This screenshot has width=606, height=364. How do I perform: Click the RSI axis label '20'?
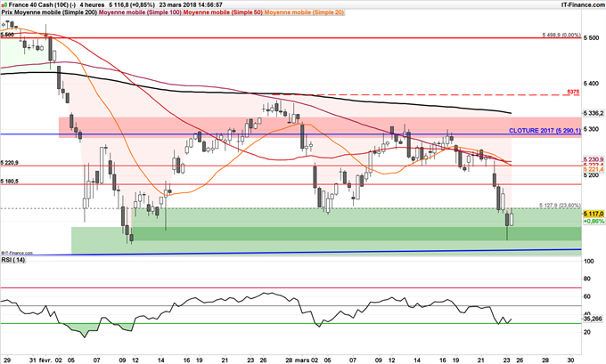click(x=586, y=332)
